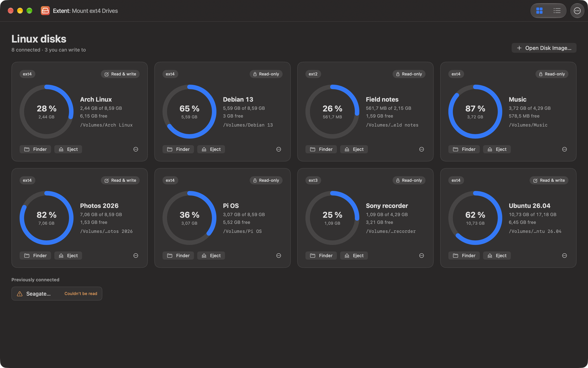Open Ubuntu 26.04 in Finder
The height and width of the screenshot is (368, 588).
click(x=464, y=255)
